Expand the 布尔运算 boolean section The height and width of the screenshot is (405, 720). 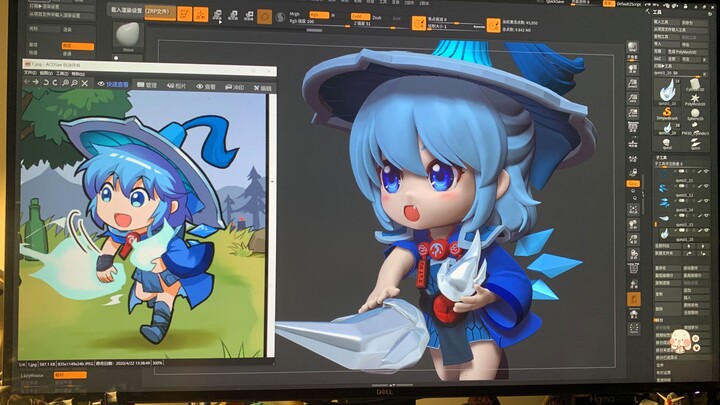point(663,372)
